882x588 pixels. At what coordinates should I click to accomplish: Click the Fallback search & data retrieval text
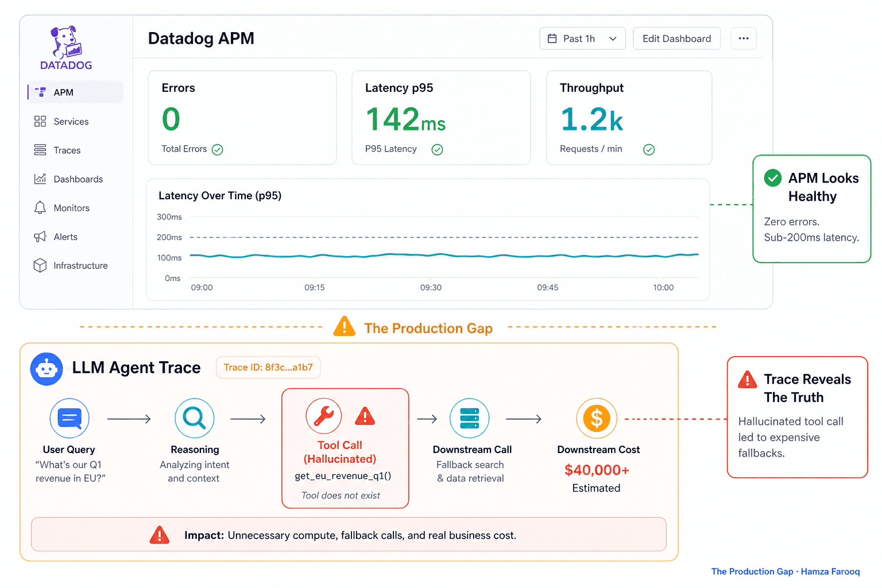470,471
